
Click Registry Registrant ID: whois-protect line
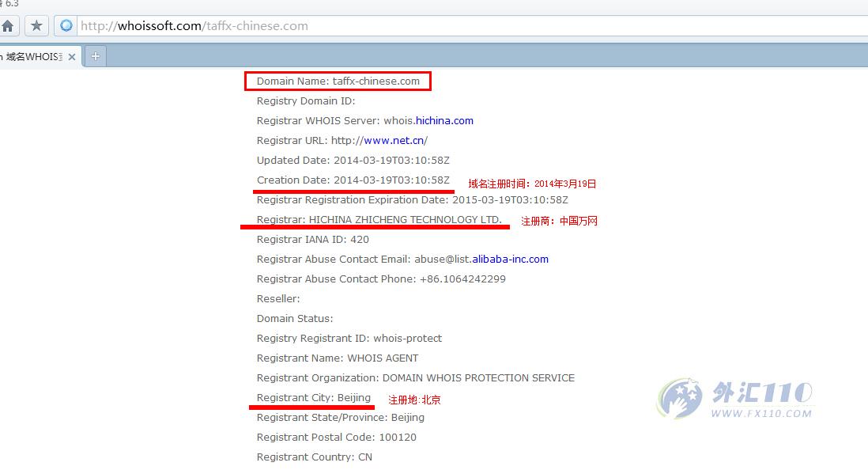[x=349, y=339]
